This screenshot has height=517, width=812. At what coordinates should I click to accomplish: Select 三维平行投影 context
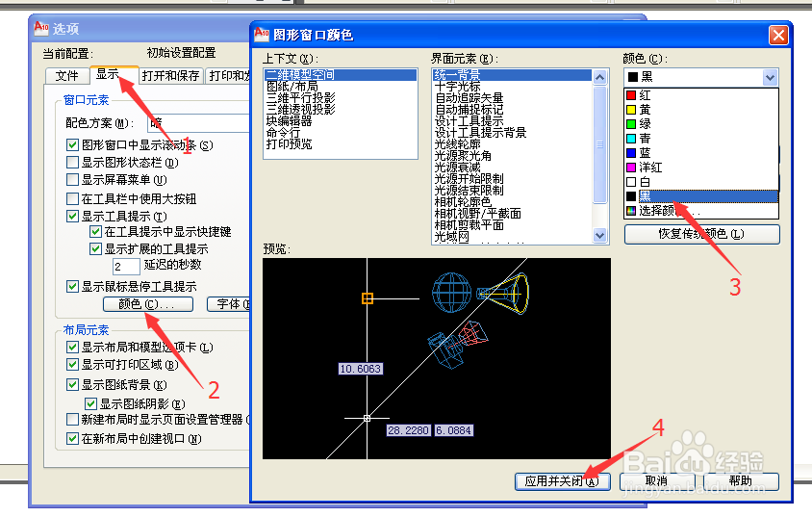(301, 98)
